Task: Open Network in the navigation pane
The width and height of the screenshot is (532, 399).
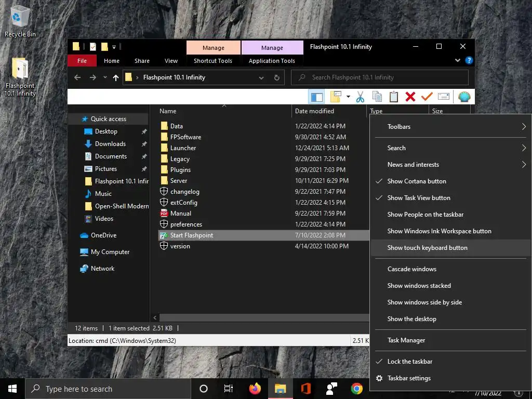Action: click(102, 269)
